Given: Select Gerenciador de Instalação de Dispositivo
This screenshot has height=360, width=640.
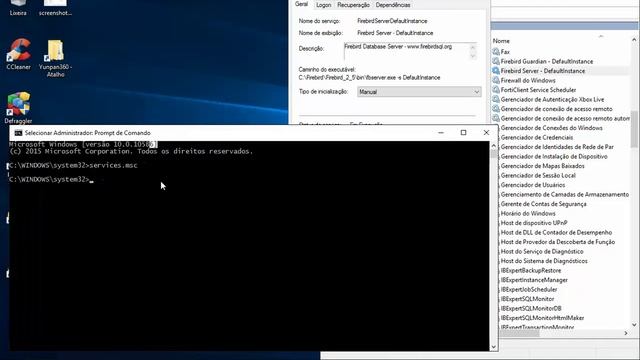Looking at the screenshot, I should [x=554, y=156].
